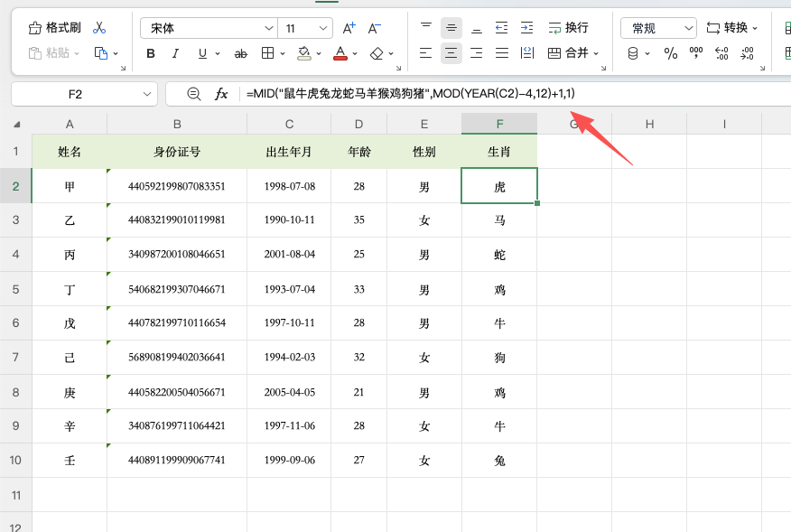This screenshot has height=532, width=791.
Task: Toggle Underline formatting
Action: 202,53
